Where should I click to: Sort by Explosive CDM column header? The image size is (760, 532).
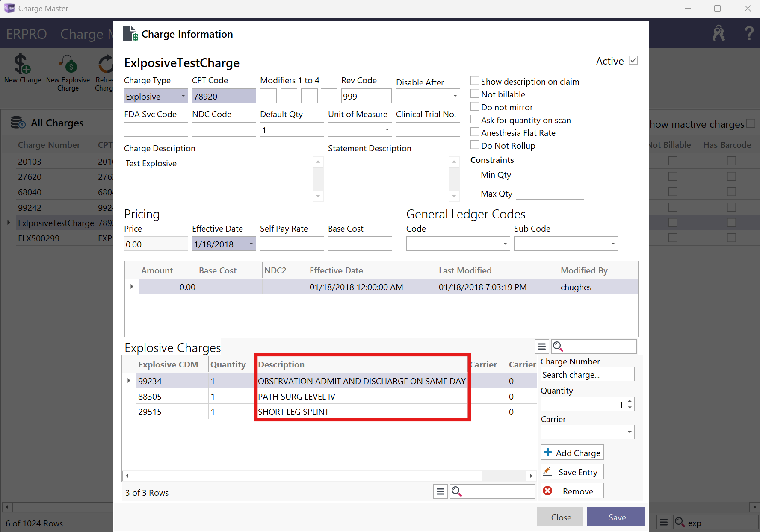tap(172, 364)
